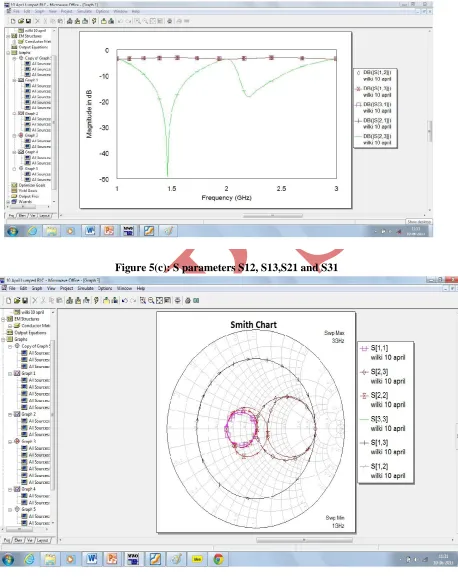Viewport: 458px width, 577px height.
Task: Open Help menu in Smith Chart window
Action: click(141, 288)
